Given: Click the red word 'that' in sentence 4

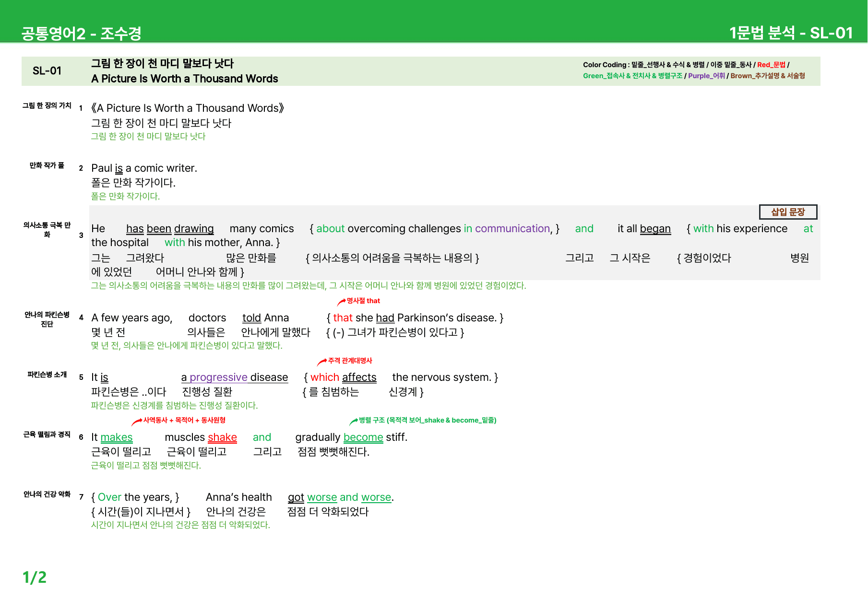Looking at the screenshot, I should [343, 318].
